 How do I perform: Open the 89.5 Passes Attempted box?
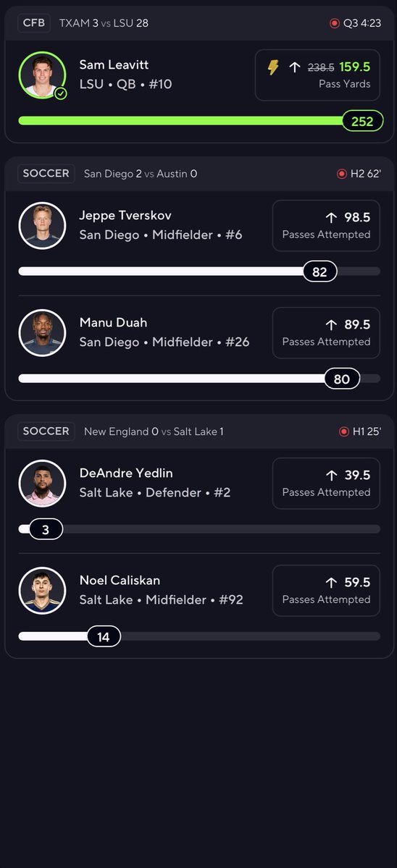coord(326,333)
